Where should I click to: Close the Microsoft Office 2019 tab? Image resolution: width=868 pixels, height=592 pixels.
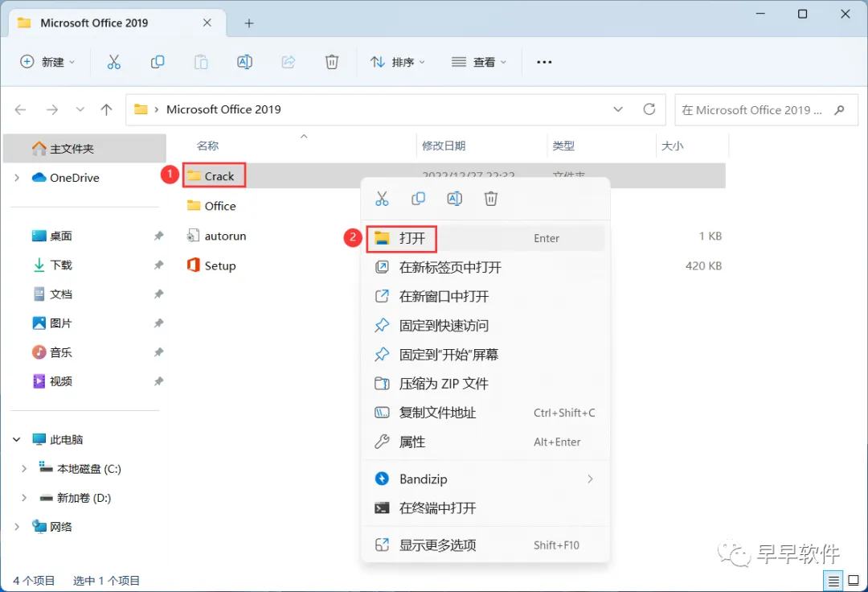(x=207, y=23)
